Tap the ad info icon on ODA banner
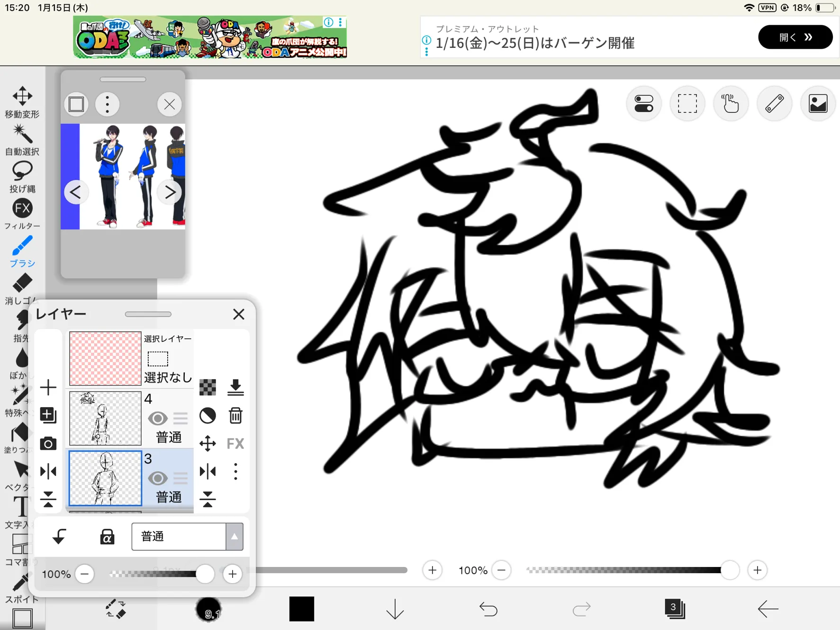 tap(328, 22)
